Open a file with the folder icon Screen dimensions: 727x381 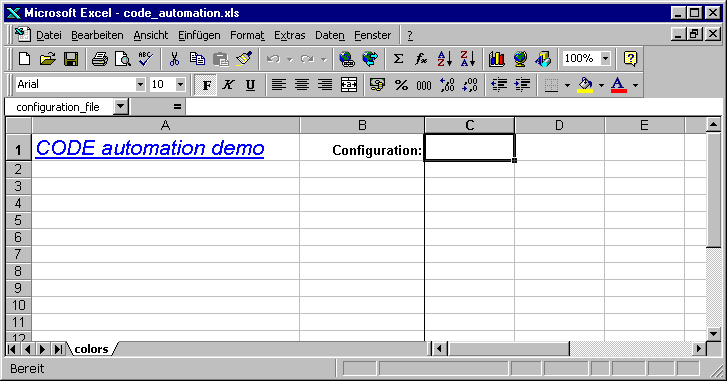(x=47, y=59)
